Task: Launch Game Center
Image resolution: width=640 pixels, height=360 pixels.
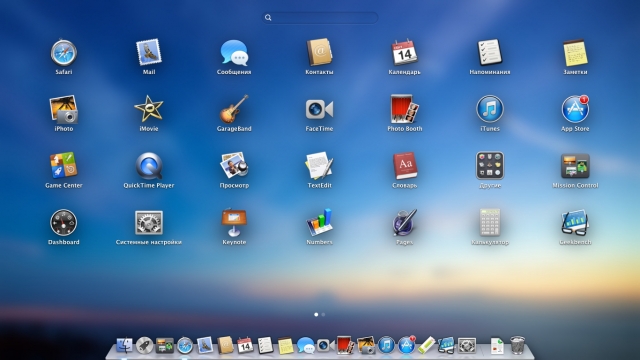Action: (x=63, y=166)
